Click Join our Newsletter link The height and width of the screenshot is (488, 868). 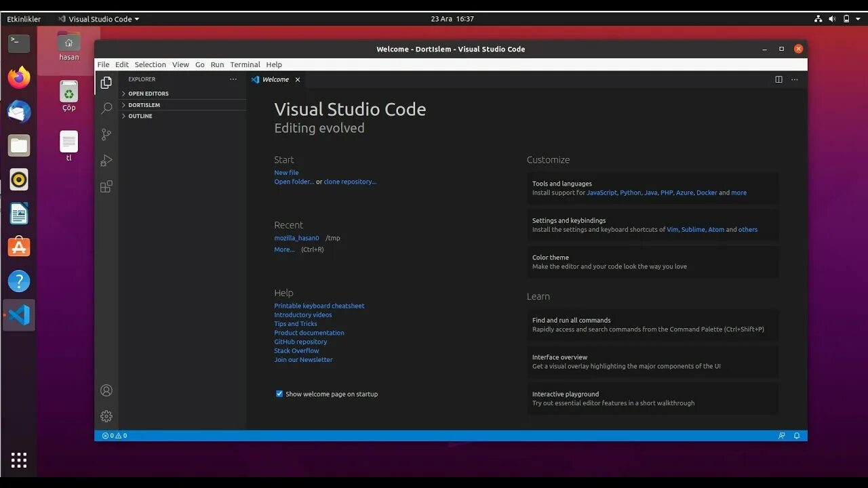[303, 360]
